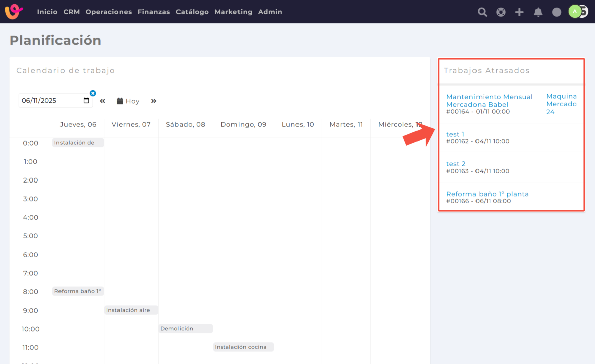Click the help lifebuoy icon
The image size is (595, 364).
point(501,12)
